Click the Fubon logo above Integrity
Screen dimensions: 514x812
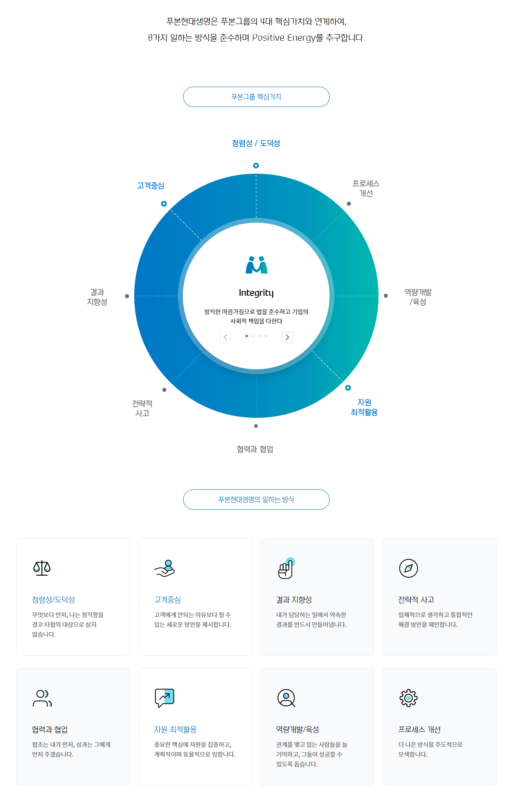coord(256,265)
